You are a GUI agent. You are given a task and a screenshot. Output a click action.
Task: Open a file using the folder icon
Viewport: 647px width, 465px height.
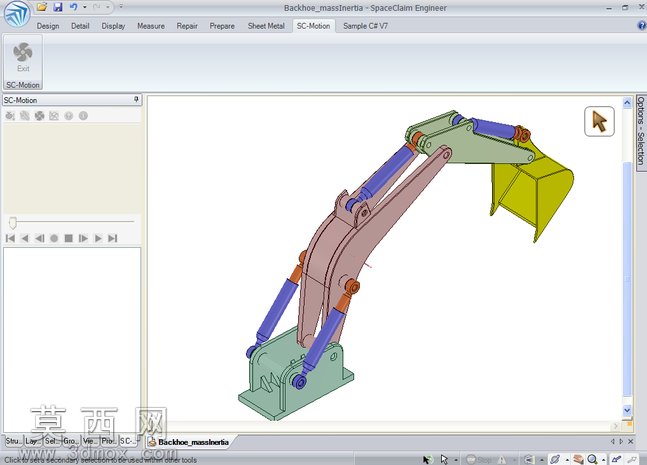(x=42, y=7)
